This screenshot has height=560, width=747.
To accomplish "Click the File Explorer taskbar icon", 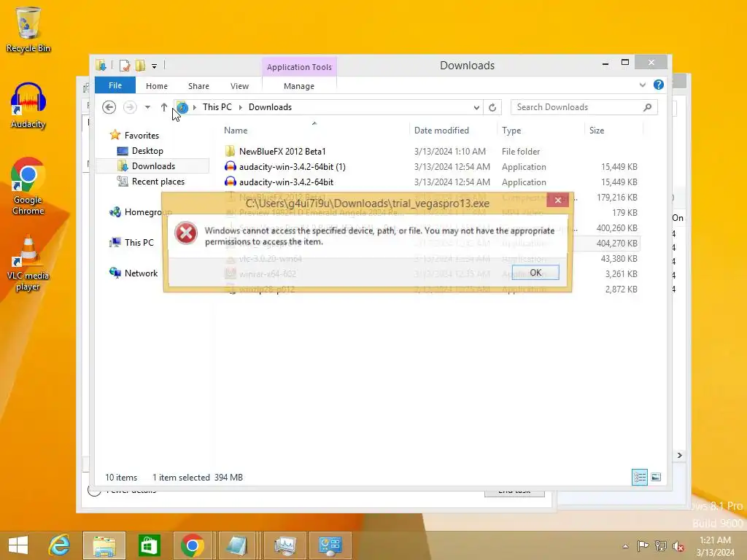I will pyautogui.click(x=104, y=545).
